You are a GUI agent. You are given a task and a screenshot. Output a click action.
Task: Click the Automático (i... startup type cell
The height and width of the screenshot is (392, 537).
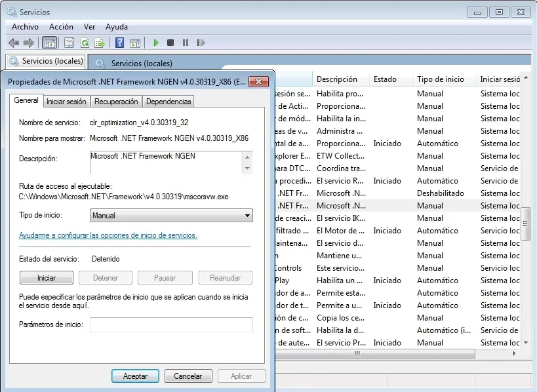[443, 330]
